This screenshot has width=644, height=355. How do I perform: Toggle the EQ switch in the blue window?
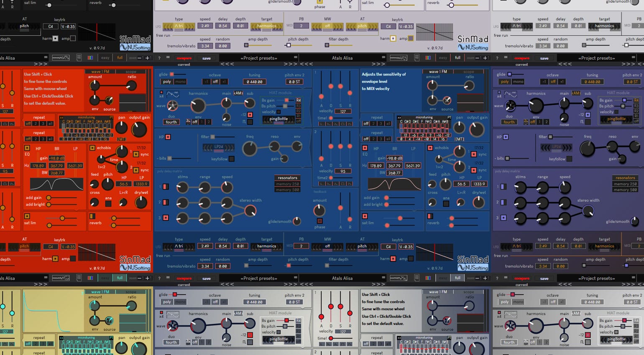[365, 148]
